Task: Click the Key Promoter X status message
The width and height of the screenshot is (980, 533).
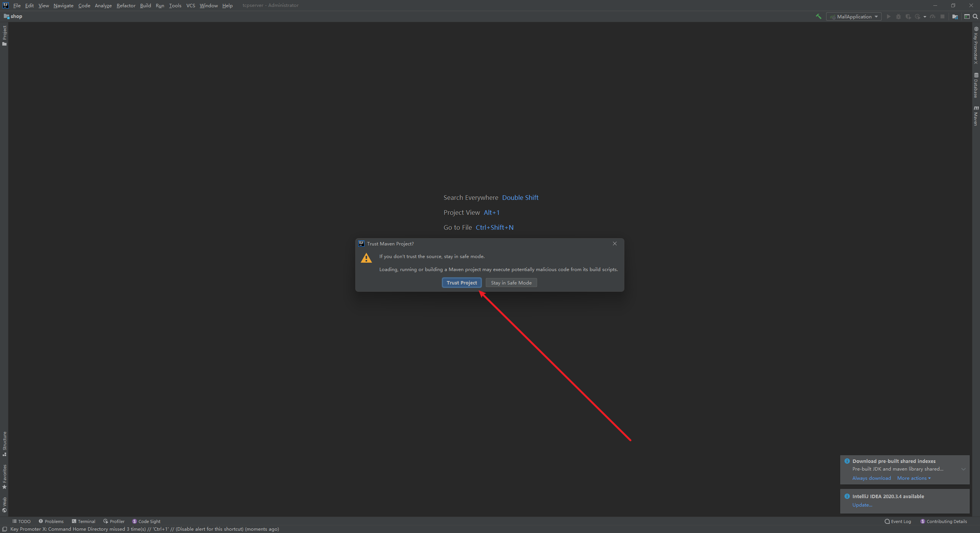Action: [144, 529]
